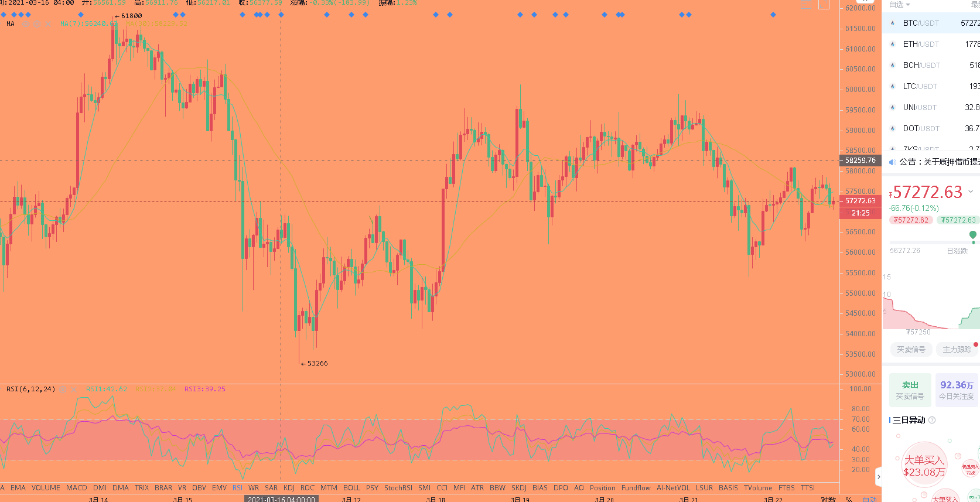Image resolution: width=980 pixels, height=502 pixels.
Task: Select the TVolume indicator tab
Action: 758,488
